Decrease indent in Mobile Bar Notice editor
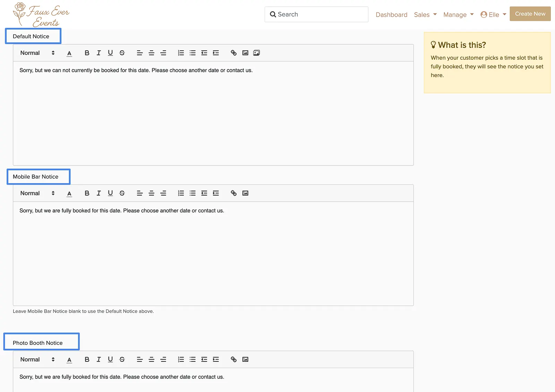The height and width of the screenshot is (392, 555). click(x=204, y=193)
